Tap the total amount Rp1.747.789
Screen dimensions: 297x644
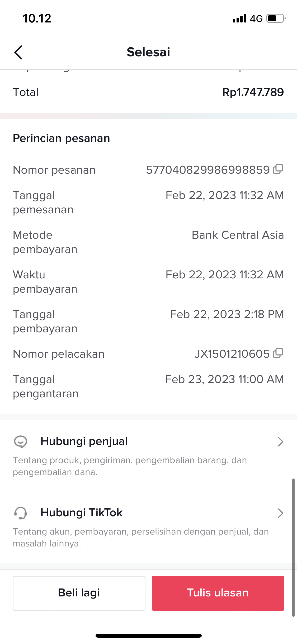pos(253,92)
